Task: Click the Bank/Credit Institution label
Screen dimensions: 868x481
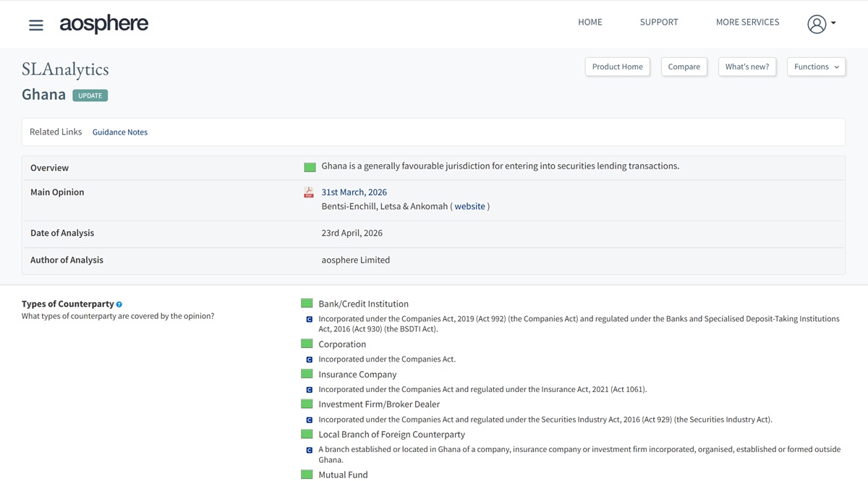Action: point(364,304)
